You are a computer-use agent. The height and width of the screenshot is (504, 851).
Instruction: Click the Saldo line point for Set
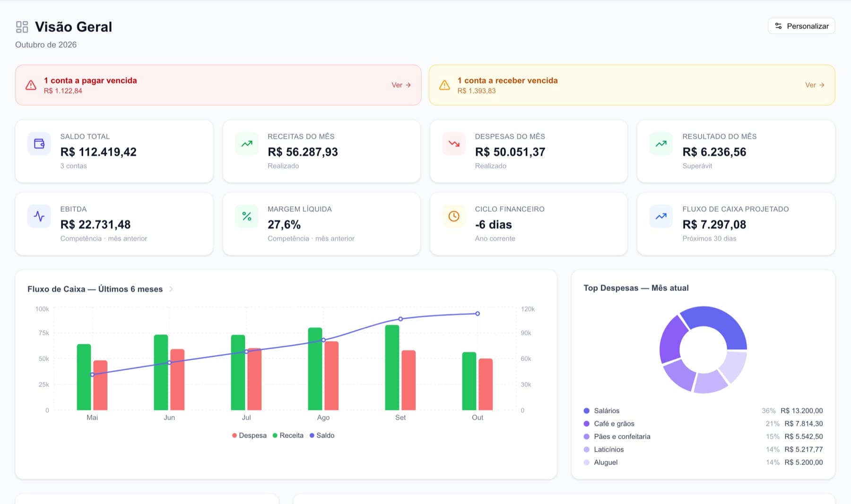click(400, 319)
